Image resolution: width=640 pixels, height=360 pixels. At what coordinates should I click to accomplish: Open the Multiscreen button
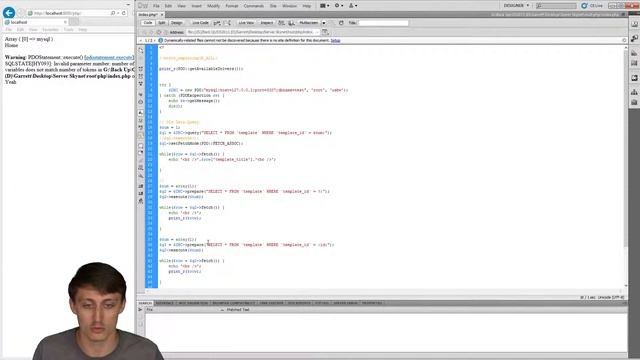coord(308,23)
